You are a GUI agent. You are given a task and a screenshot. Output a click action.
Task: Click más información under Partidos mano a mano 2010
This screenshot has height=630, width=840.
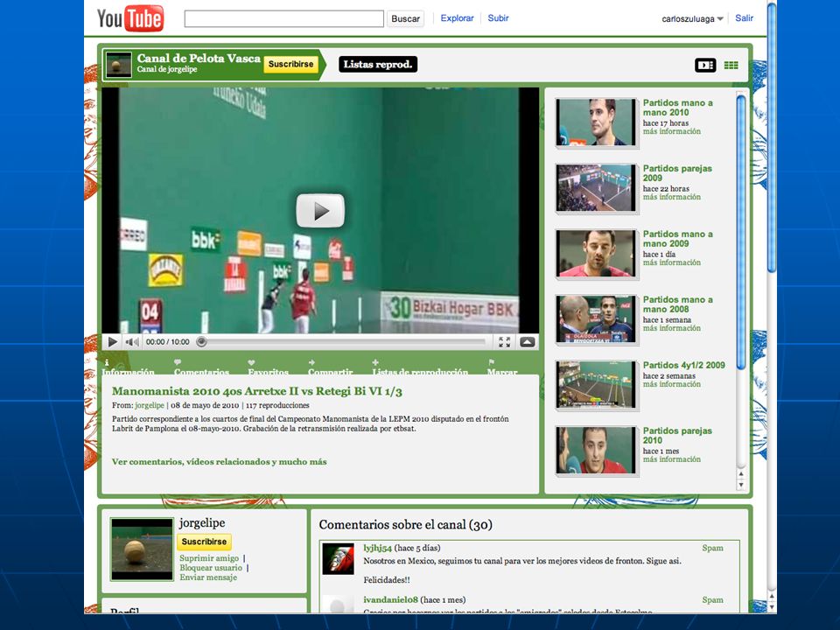pyautogui.click(x=672, y=131)
